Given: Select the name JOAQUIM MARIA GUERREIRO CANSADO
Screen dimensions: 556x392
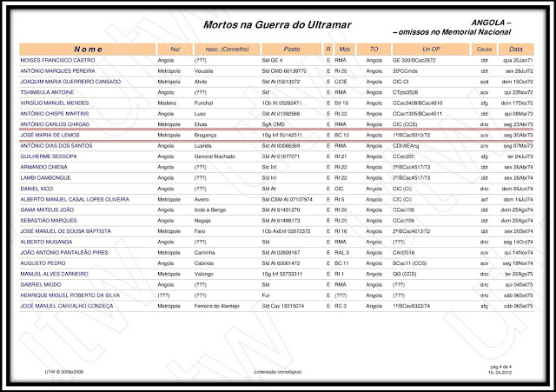Looking at the screenshot, I should (x=70, y=82).
